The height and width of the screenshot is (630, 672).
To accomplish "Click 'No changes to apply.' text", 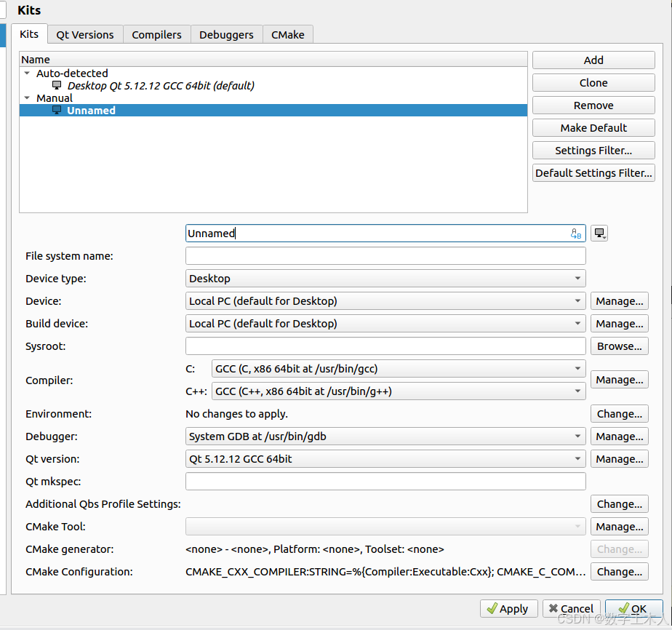I will 236,413.
